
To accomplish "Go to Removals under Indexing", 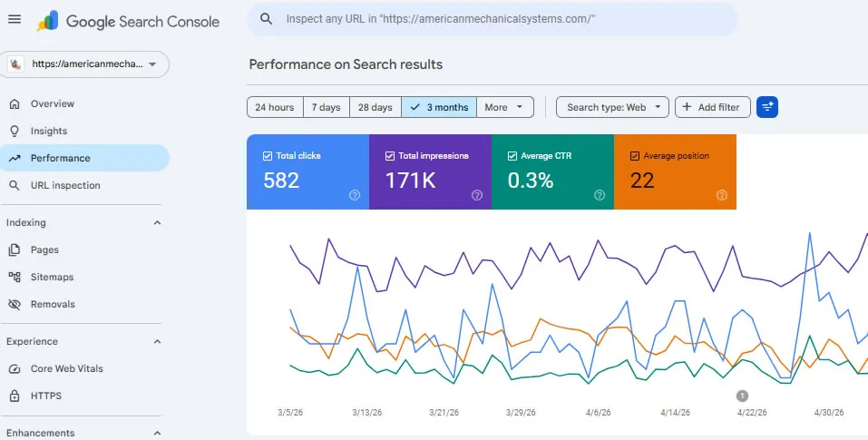I will [x=84, y=304].
